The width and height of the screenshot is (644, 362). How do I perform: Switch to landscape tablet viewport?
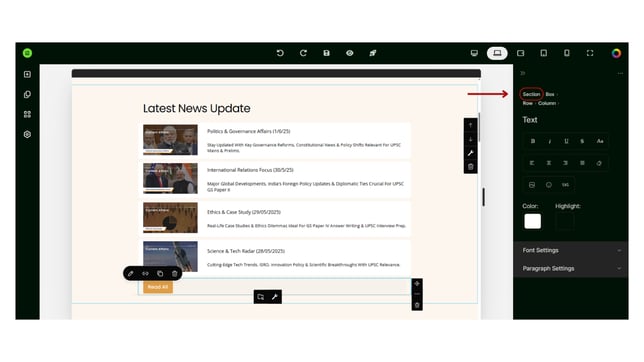click(520, 53)
